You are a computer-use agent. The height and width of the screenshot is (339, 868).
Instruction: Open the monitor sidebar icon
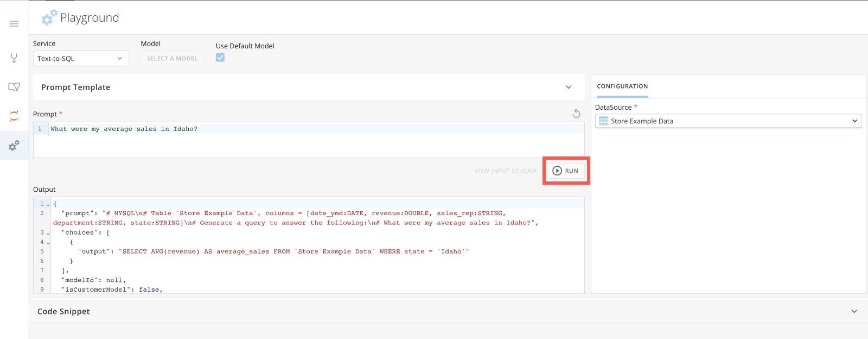(14, 87)
